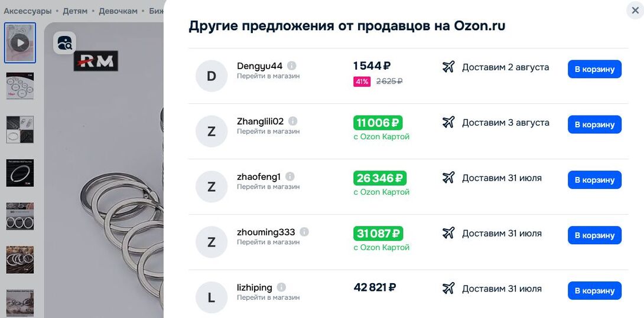Play the product video thumbnail

point(20,42)
